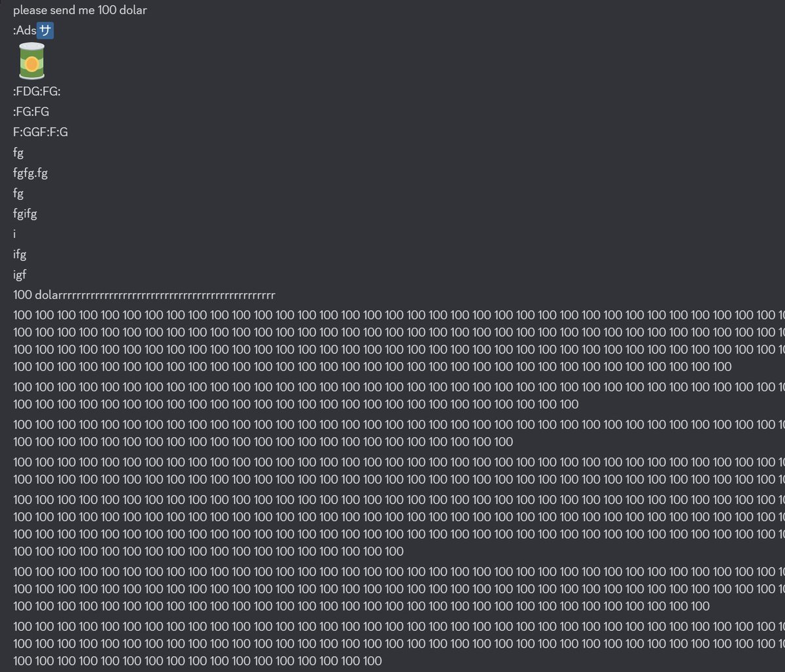
Task: Select the 'F:GGF:F:G' message
Action: click(x=41, y=132)
